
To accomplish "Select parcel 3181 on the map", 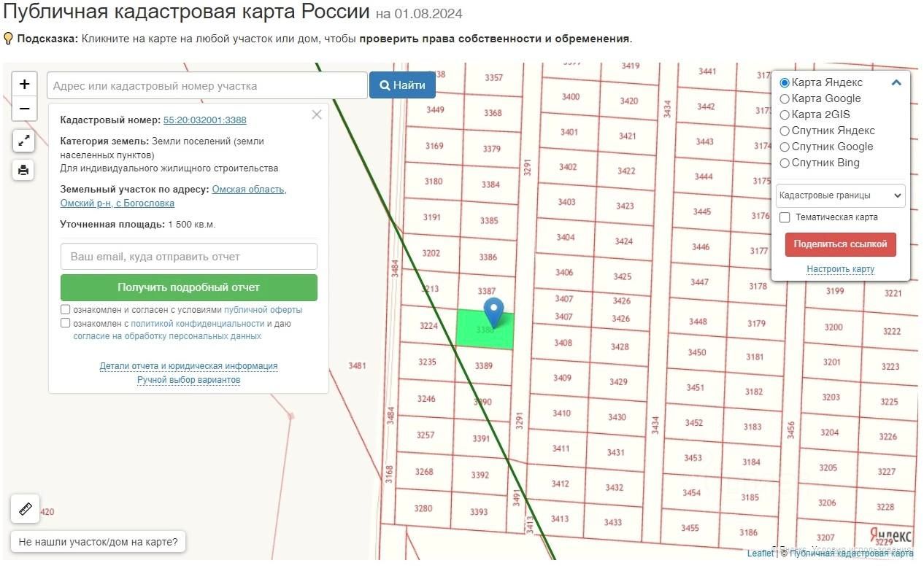I will point(755,357).
